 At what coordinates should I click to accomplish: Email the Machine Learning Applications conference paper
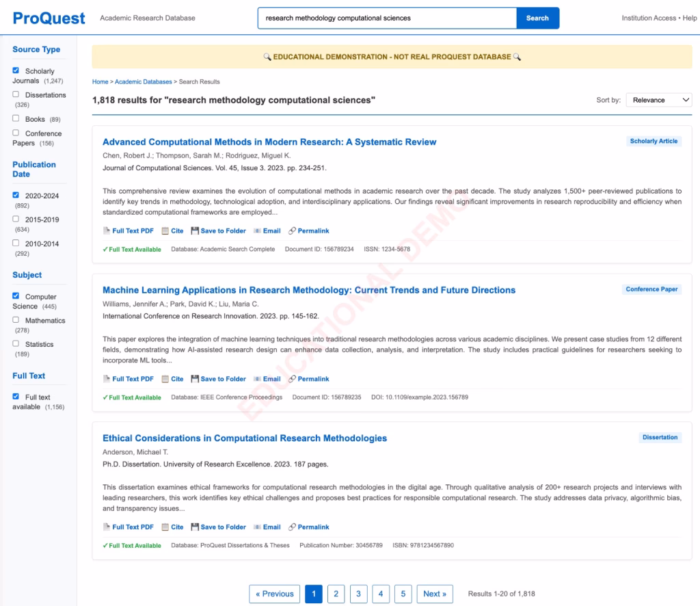[x=267, y=379]
